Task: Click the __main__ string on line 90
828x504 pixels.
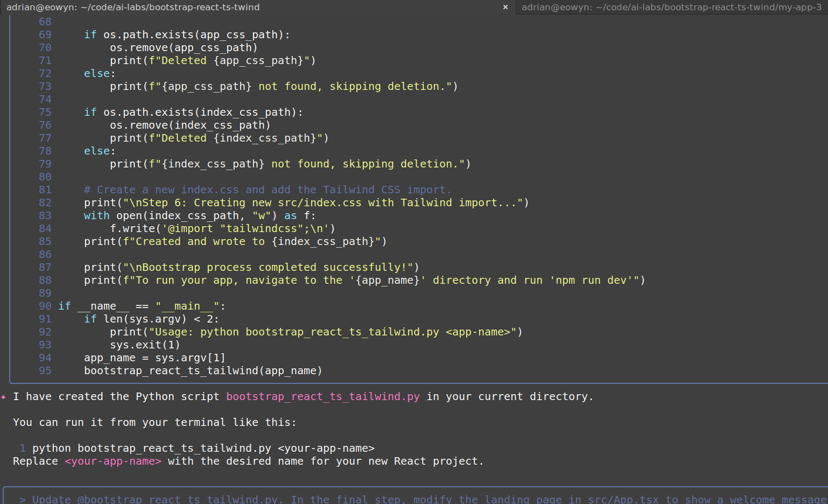Action: click(x=186, y=306)
